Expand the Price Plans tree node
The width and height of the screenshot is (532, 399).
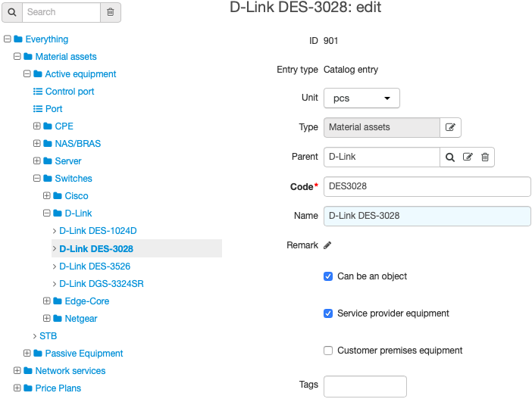[x=17, y=388]
